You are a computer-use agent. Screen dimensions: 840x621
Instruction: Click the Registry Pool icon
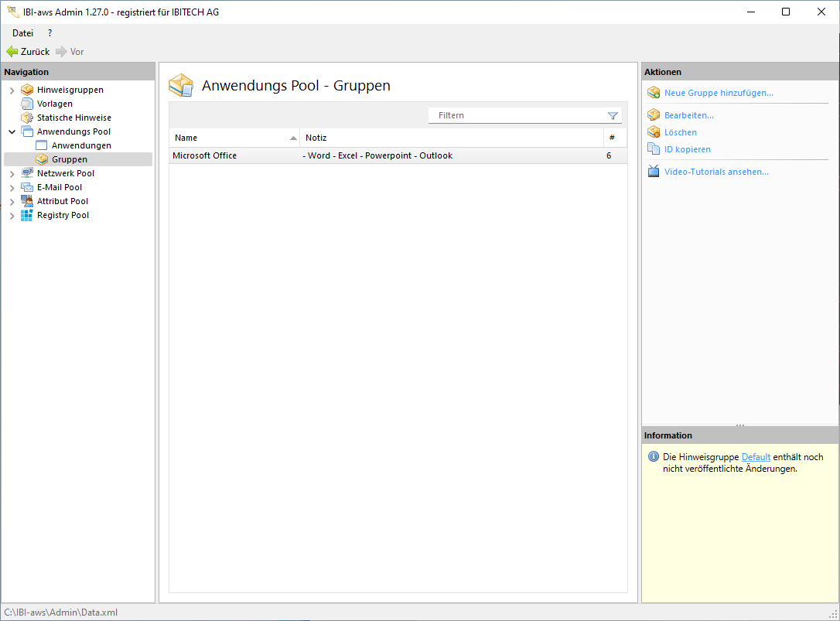27,215
